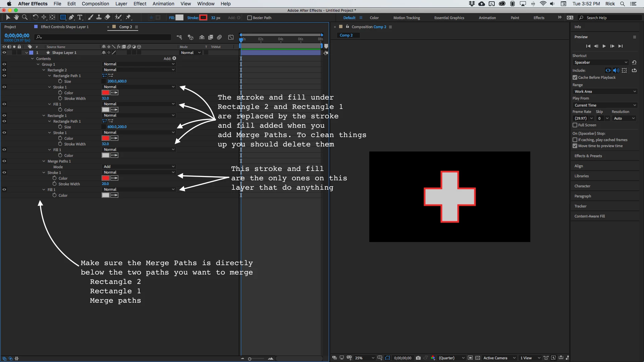Open the Character panel
This screenshot has height=362, width=644.
(x=582, y=186)
